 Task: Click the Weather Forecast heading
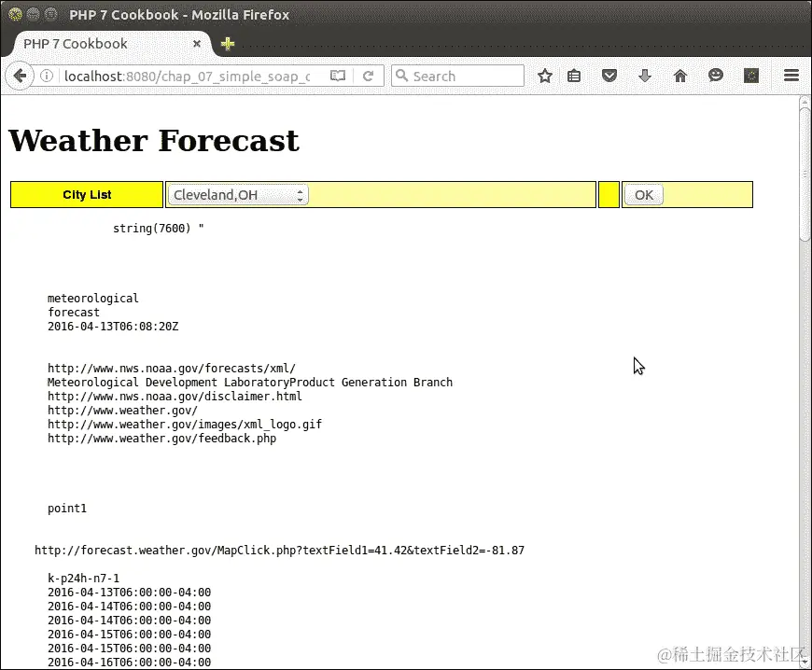coord(154,140)
